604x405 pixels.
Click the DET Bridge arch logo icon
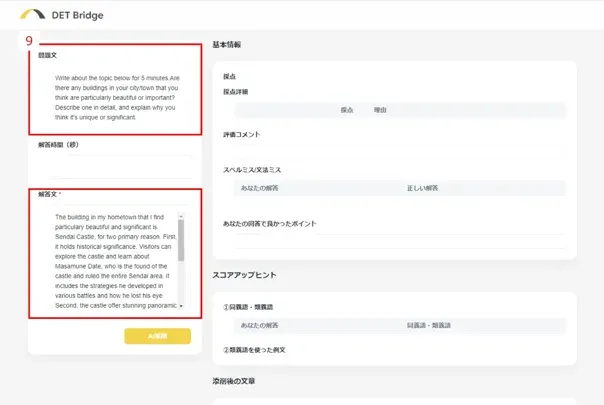pyautogui.click(x=32, y=14)
